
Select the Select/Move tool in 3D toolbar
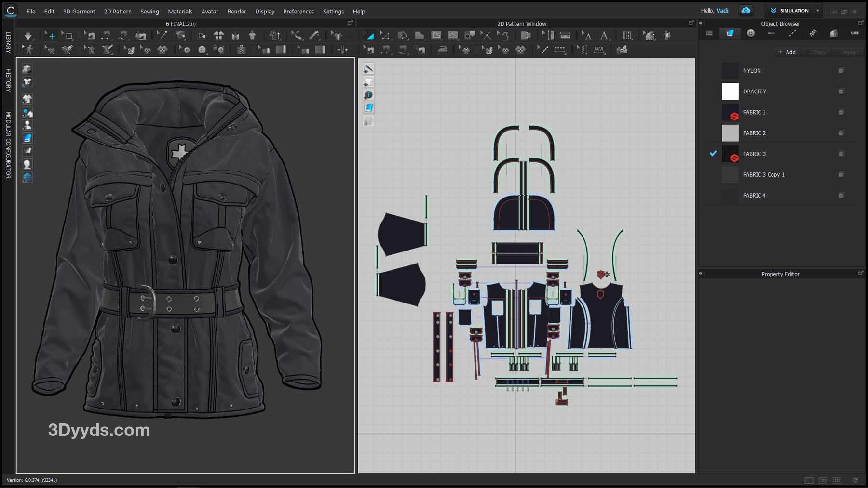pyautogui.click(x=50, y=36)
